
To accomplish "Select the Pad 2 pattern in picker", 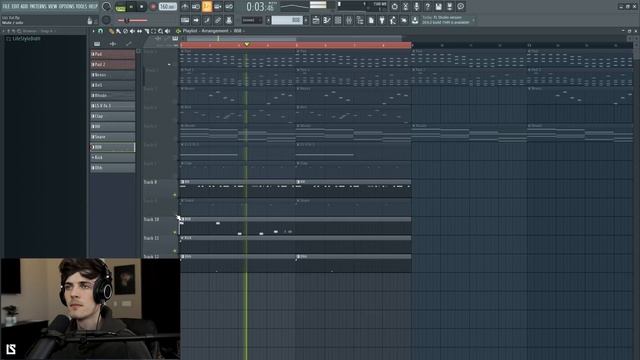I will click(x=113, y=64).
